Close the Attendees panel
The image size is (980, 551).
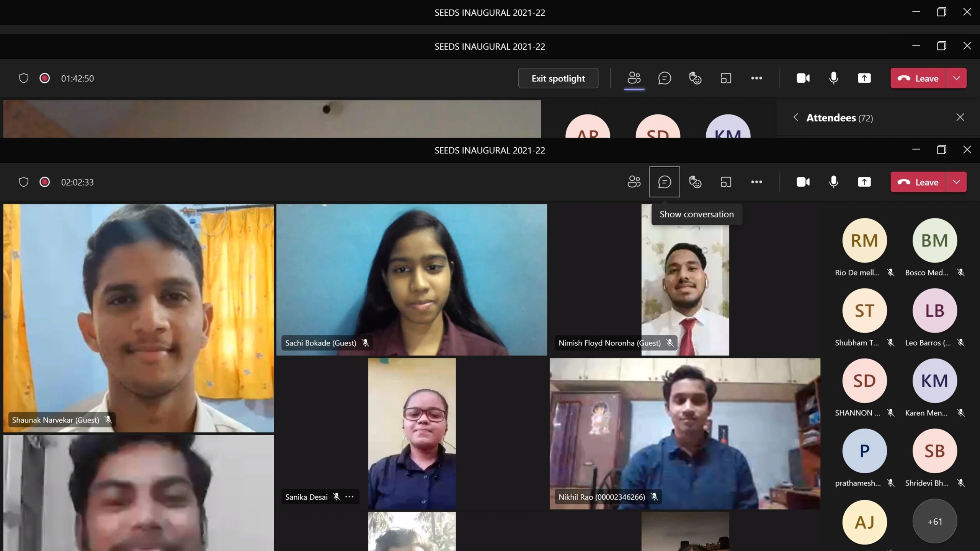(960, 117)
